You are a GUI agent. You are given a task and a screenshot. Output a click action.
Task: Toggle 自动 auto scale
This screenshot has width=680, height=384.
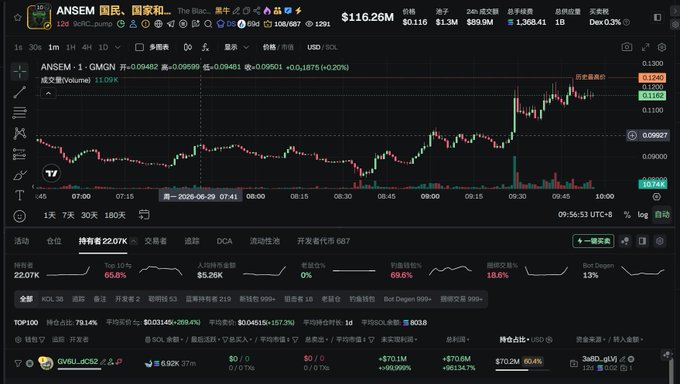pos(662,215)
